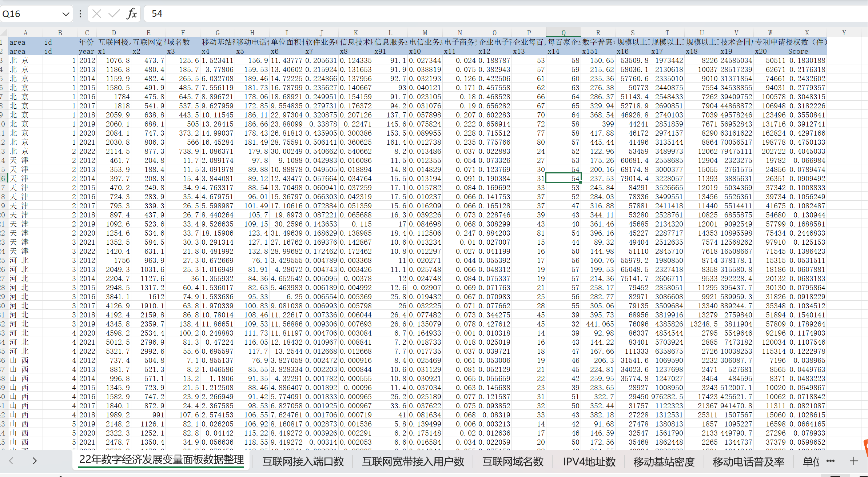Click the cancel entry X icon
This screenshot has height=477, width=868.
[97, 14]
